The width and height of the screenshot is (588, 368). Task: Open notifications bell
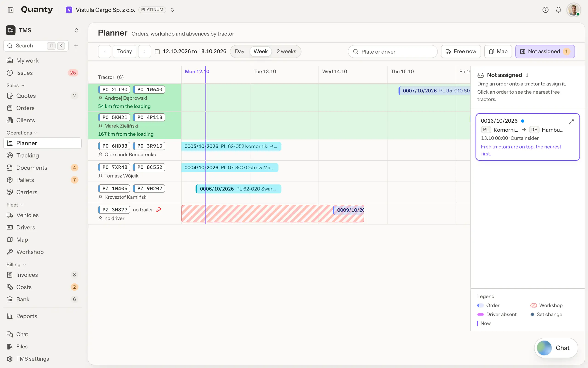point(559,10)
